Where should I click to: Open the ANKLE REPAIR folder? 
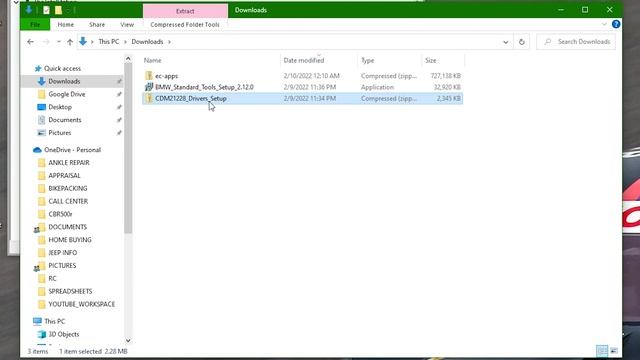click(x=69, y=162)
